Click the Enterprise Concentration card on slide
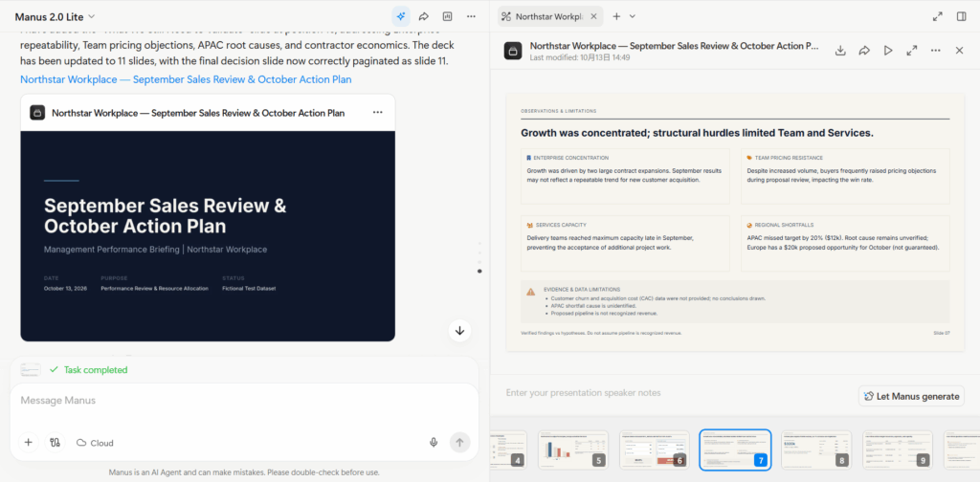The height and width of the screenshot is (482, 980). point(625,176)
